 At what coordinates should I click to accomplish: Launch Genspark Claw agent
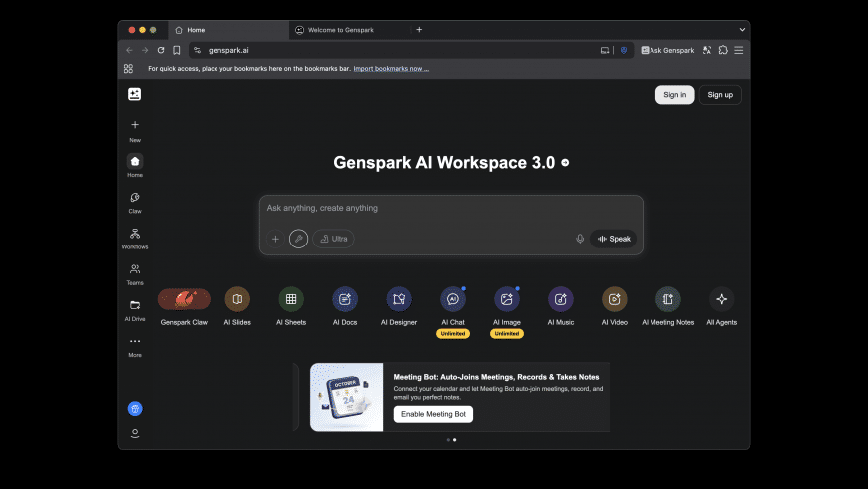pyautogui.click(x=184, y=306)
